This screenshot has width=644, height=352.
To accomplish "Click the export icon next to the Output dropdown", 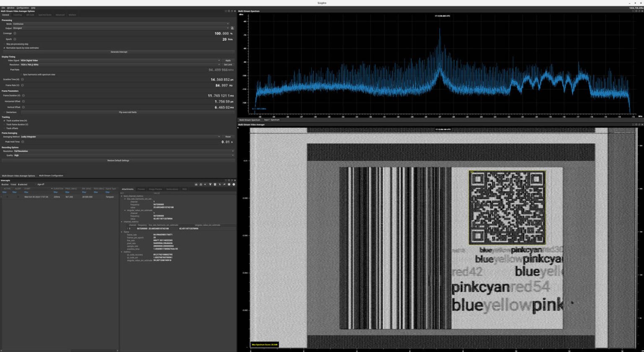I will click(x=232, y=28).
